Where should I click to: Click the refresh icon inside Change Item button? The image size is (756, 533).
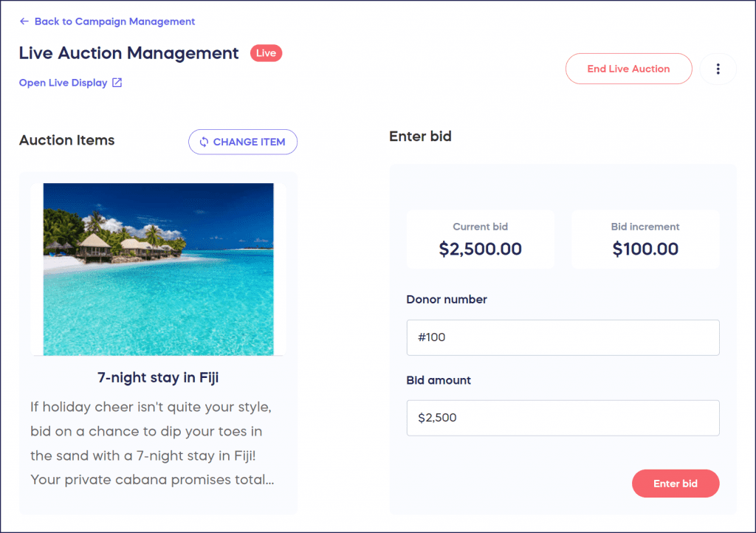click(203, 142)
